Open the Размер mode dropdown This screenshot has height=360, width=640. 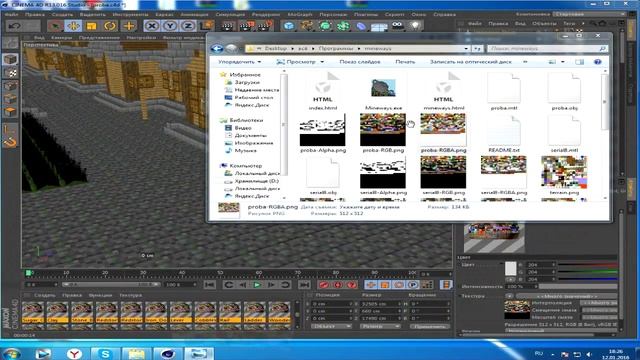(380, 326)
